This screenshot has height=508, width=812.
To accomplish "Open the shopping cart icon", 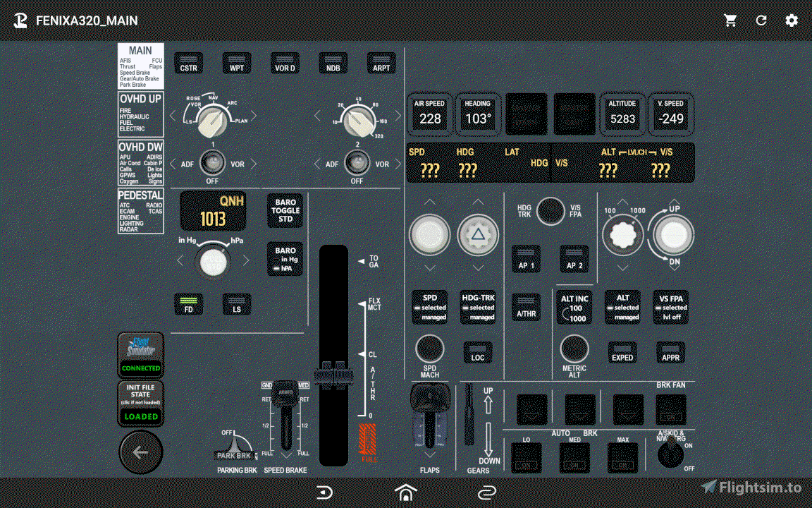I will [730, 20].
